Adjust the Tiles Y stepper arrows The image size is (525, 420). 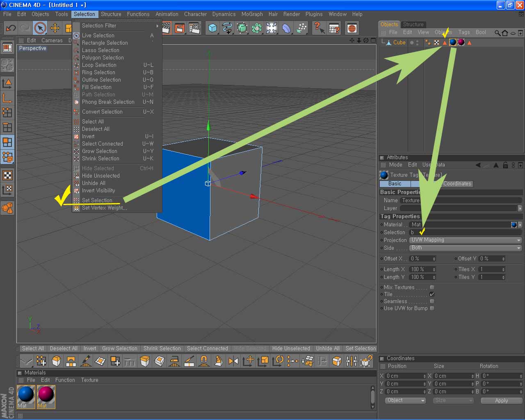coord(503,277)
